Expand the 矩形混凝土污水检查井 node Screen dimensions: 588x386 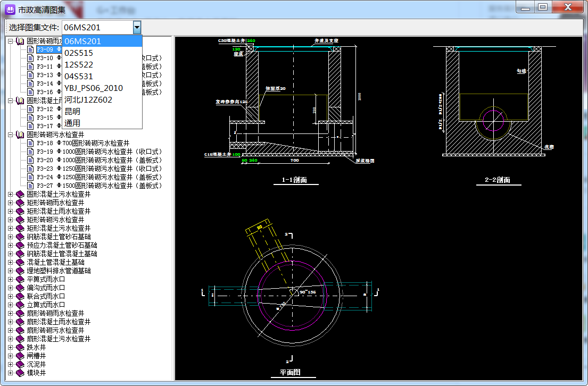(x=11, y=228)
